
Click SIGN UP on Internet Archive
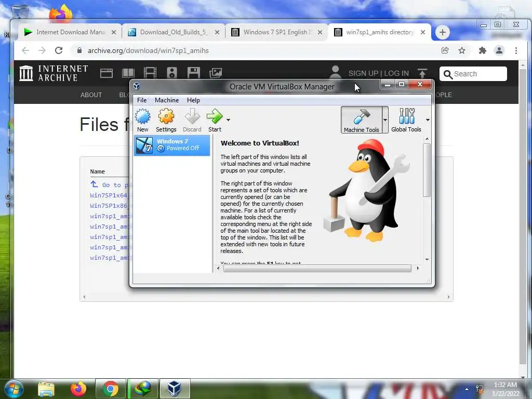363,73
